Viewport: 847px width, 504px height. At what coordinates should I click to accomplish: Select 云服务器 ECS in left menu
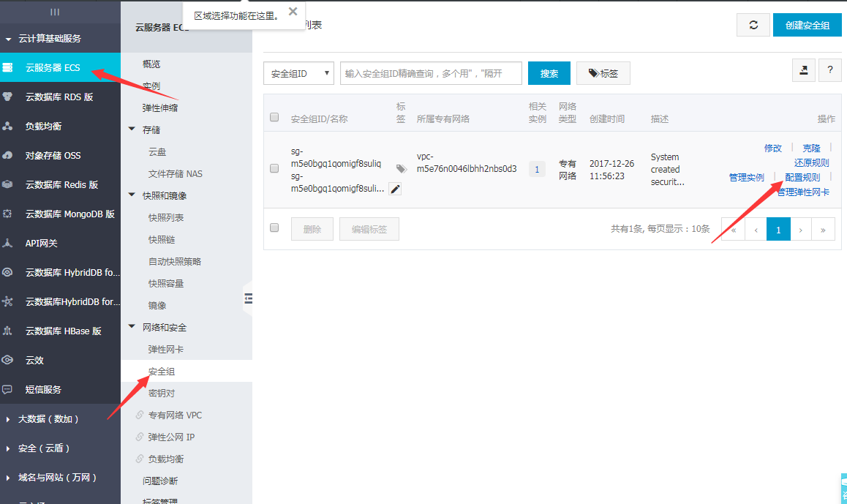[53, 67]
